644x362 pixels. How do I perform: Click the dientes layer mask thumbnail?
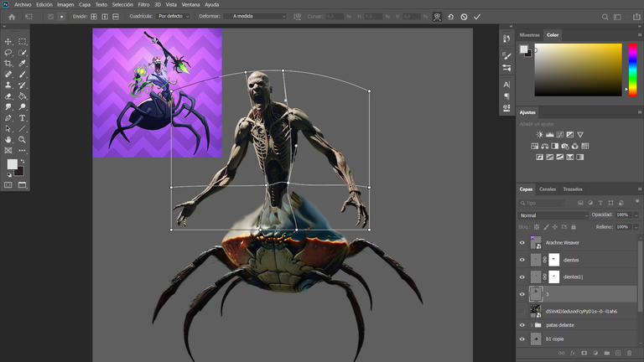tap(554, 260)
